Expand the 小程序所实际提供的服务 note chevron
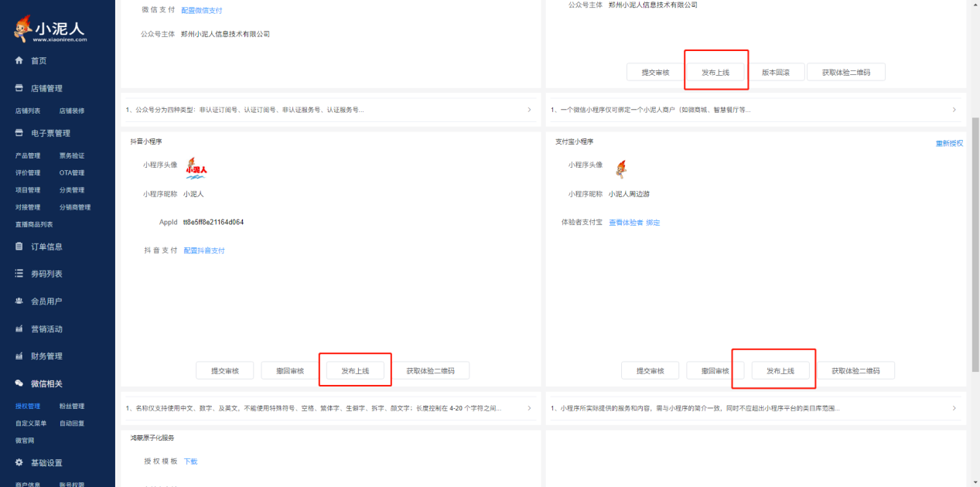Screen dimensions: 980x487 954,407
